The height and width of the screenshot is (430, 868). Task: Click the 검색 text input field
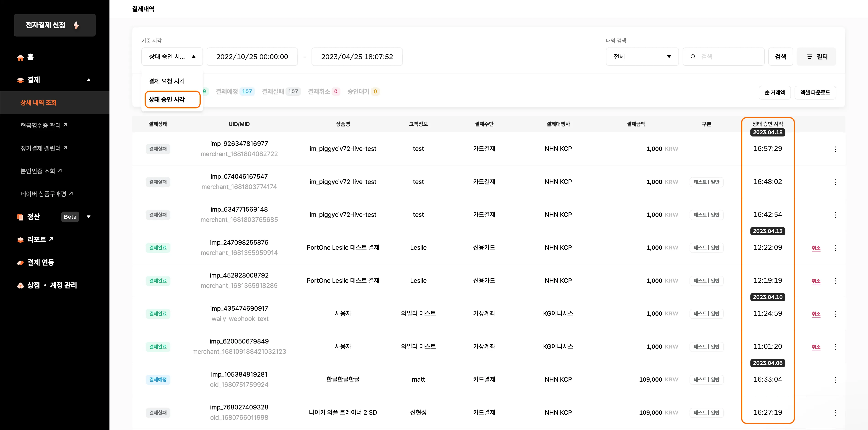coord(728,57)
